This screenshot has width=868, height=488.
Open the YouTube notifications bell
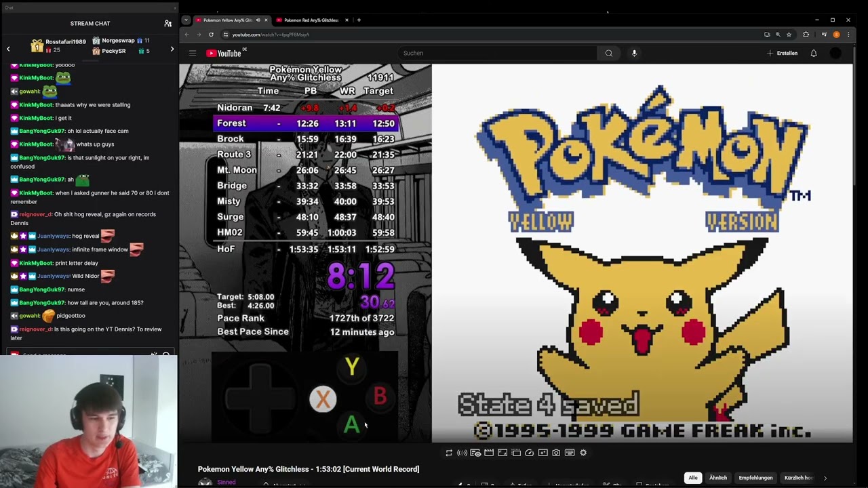tap(814, 53)
